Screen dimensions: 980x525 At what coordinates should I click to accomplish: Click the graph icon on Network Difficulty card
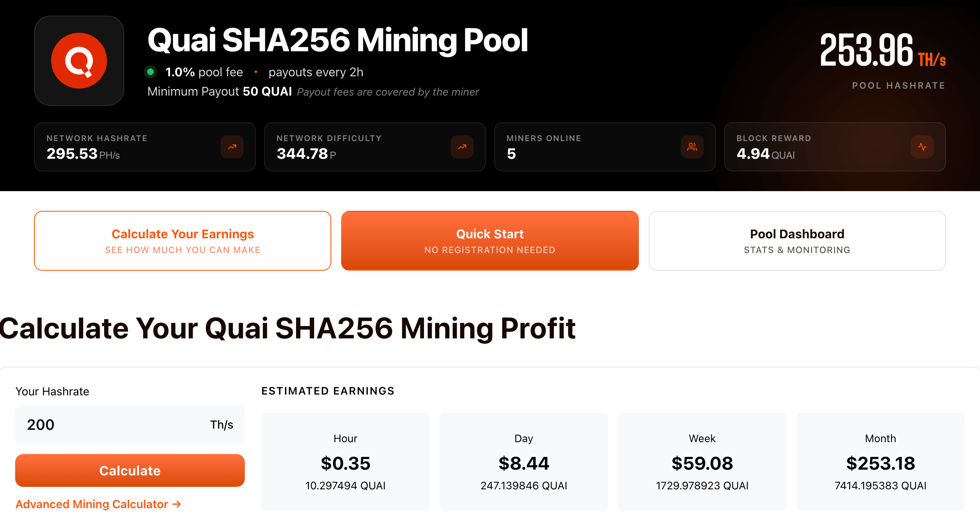[x=462, y=147]
